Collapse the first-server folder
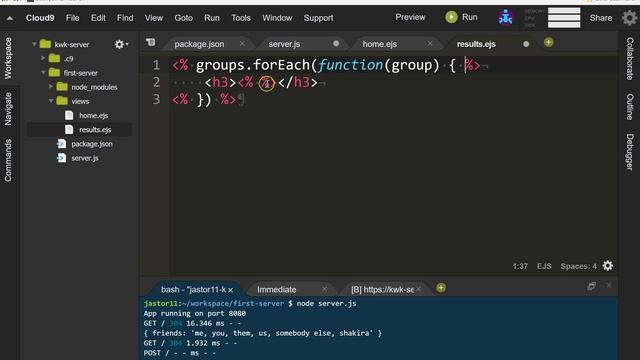 click(43, 73)
